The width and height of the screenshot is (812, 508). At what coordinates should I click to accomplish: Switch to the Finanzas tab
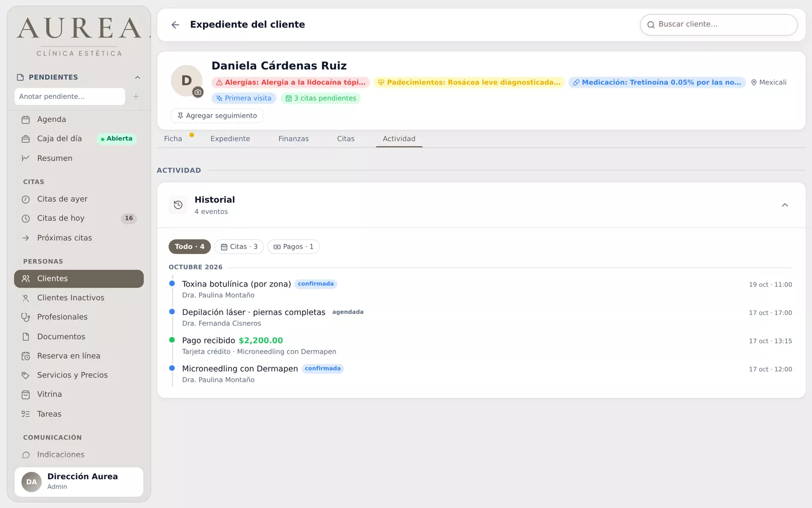[x=293, y=139]
